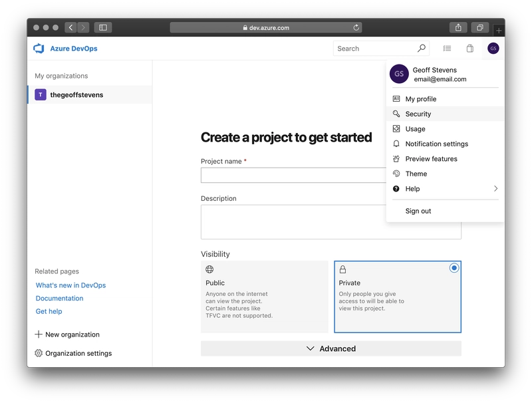Click the Azure DevOps title text
Viewport: 532px width, 403px height.
coord(74,49)
